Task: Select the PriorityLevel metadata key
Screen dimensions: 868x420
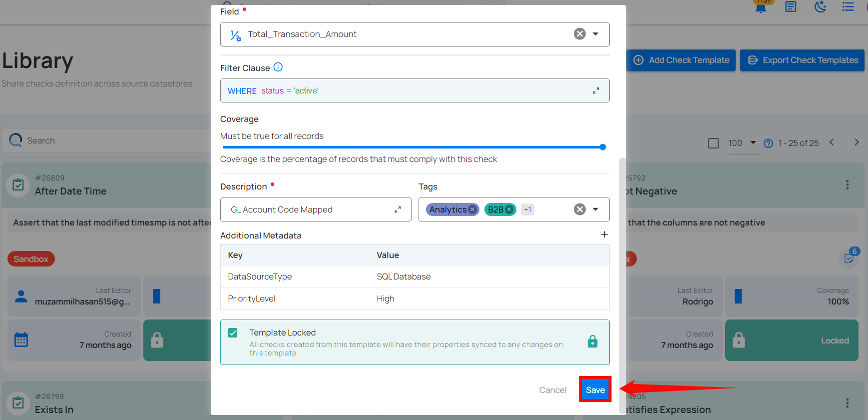Action: click(x=252, y=298)
